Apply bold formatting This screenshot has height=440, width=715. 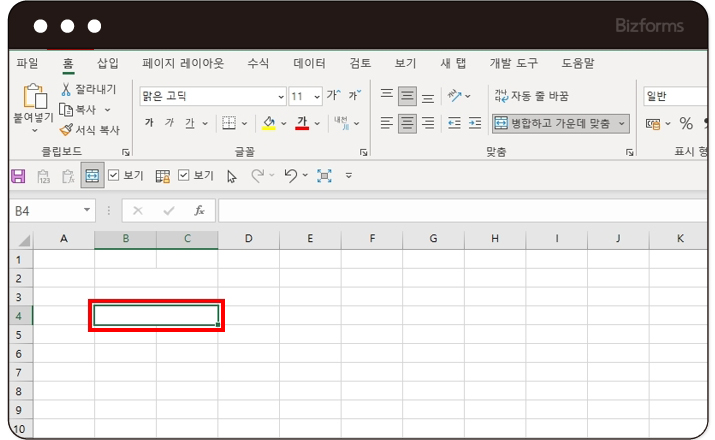pyautogui.click(x=149, y=123)
